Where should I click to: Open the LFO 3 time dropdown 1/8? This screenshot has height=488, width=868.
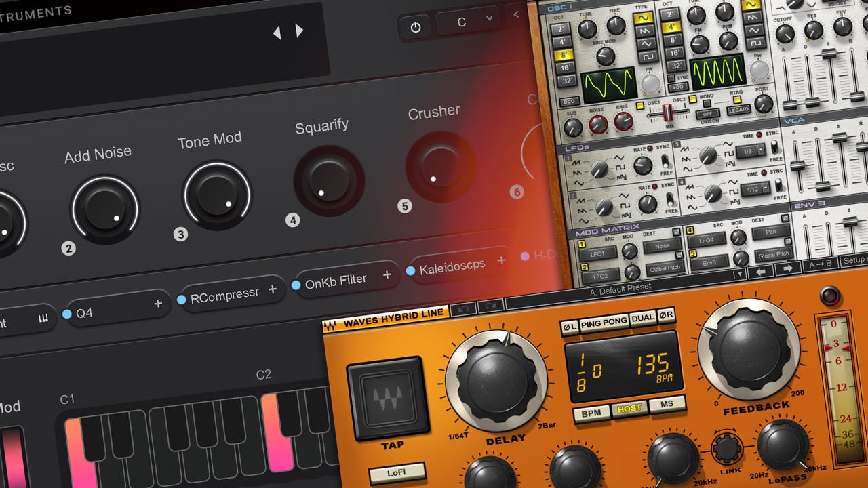753,150
